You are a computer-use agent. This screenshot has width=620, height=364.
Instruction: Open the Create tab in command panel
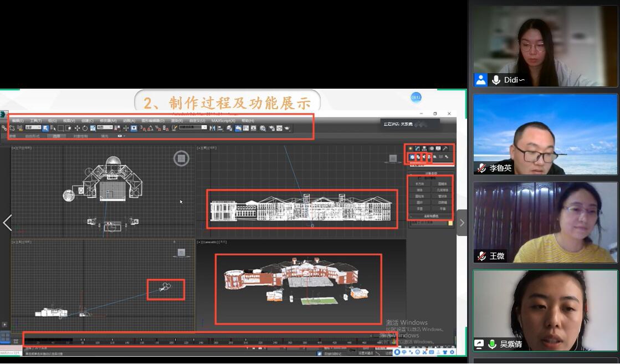coord(411,148)
